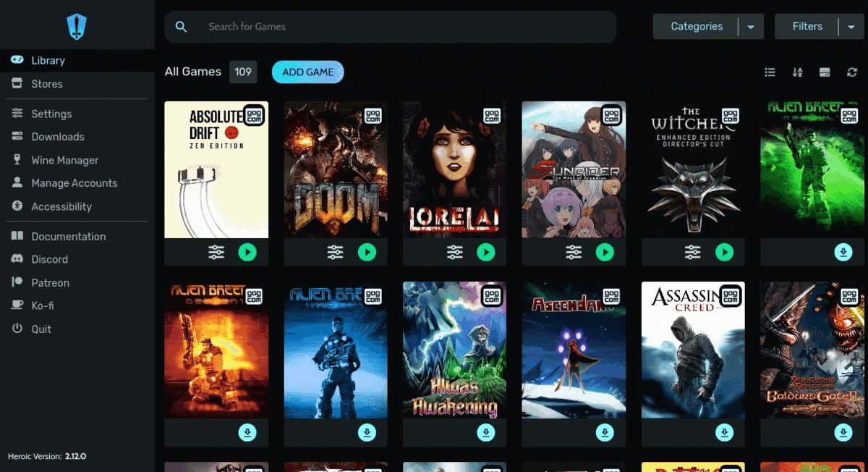Play DOOM using its green play button
868x472 pixels.
coord(367,252)
